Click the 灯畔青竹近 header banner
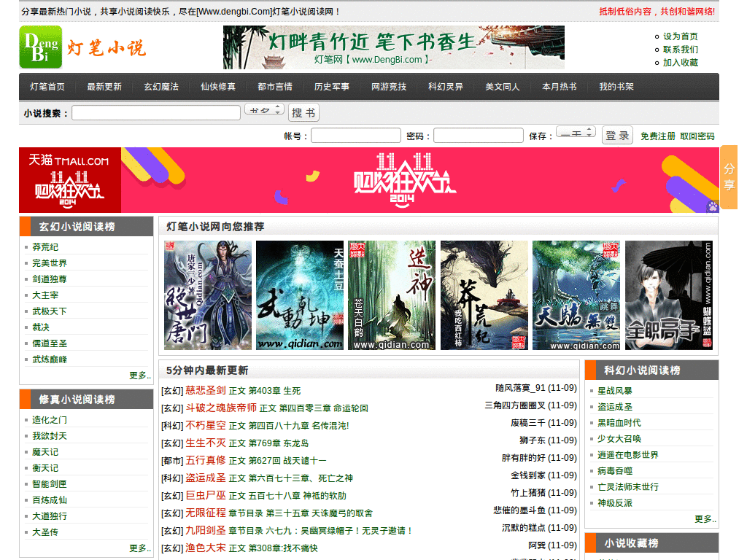Image resolution: width=747 pixels, height=560 pixels. (x=393, y=47)
